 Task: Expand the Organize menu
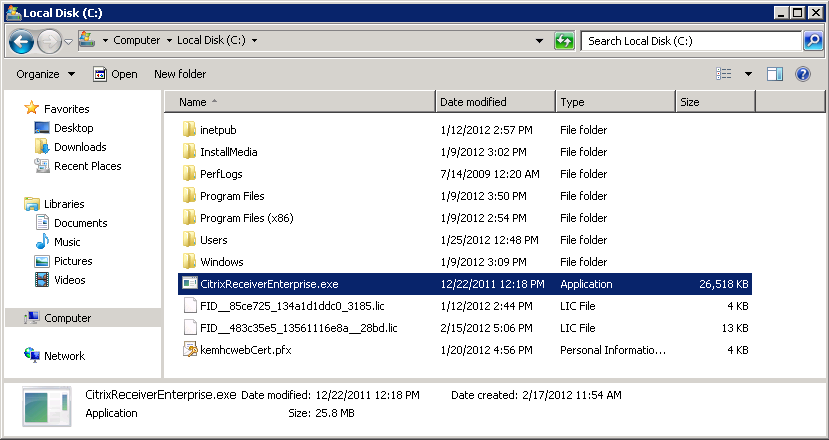click(x=45, y=74)
